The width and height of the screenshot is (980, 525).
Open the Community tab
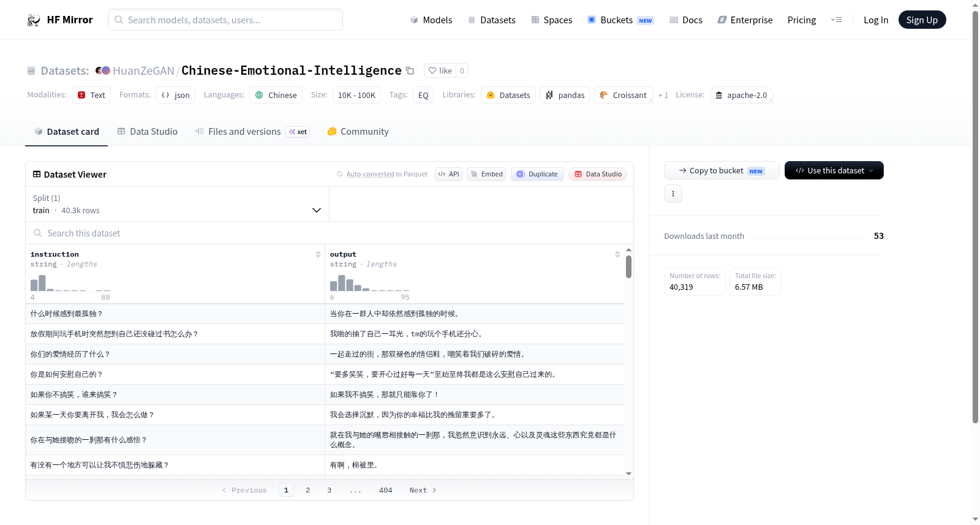pyautogui.click(x=358, y=132)
